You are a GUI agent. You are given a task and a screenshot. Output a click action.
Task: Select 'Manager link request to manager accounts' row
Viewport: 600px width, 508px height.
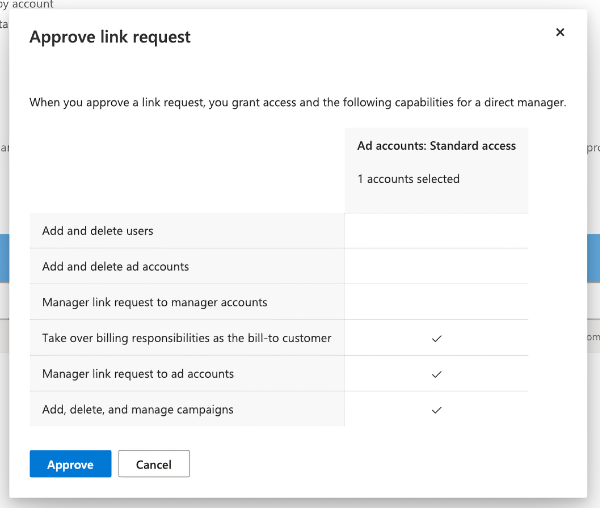point(155,302)
